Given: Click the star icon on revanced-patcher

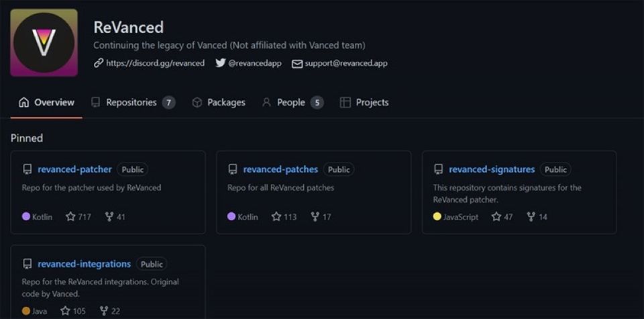Looking at the screenshot, I should tap(70, 217).
